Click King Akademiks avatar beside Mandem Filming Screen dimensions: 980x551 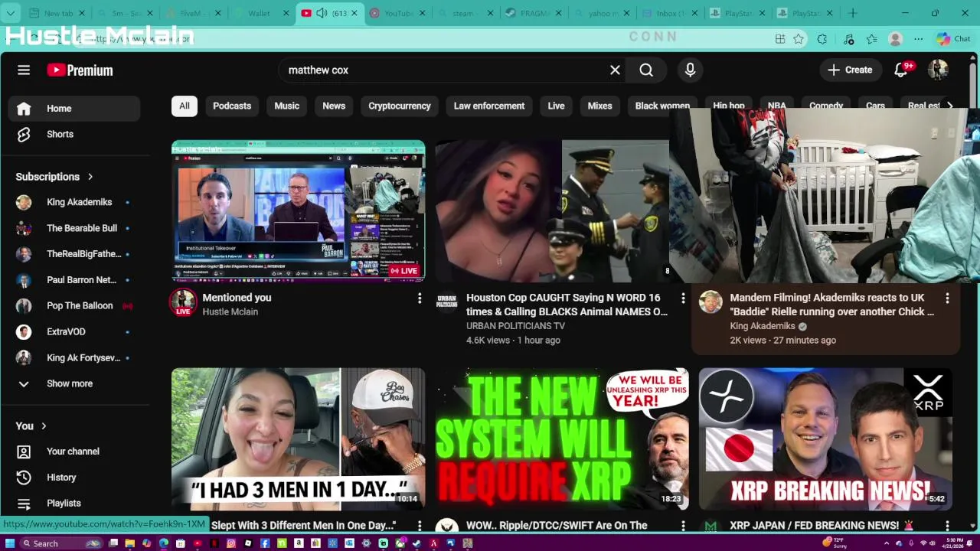point(710,302)
